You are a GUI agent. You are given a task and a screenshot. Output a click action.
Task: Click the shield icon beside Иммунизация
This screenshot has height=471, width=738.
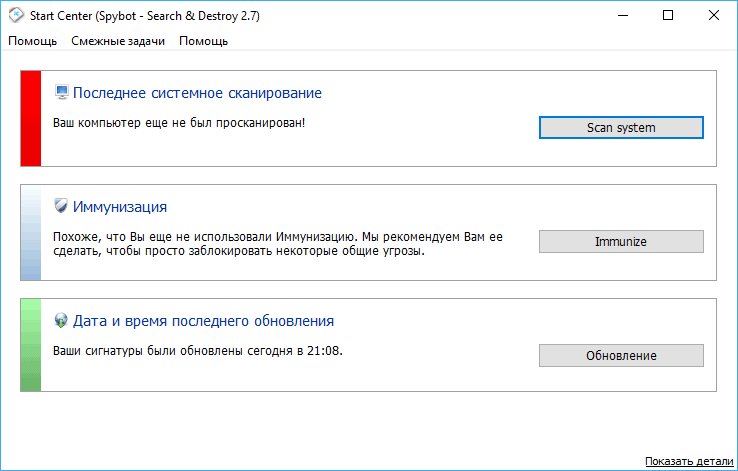pyautogui.click(x=61, y=206)
